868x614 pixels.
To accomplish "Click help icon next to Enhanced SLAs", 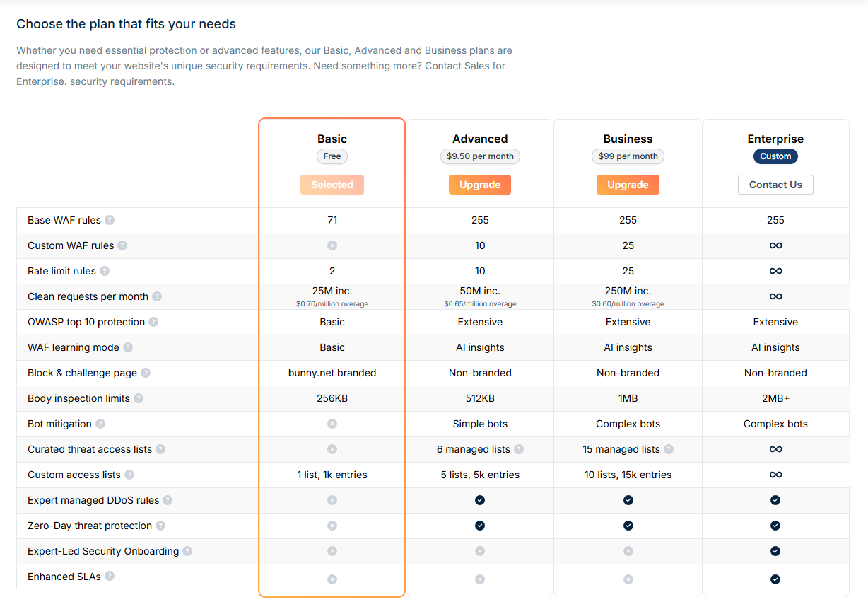I will coord(110,576).
